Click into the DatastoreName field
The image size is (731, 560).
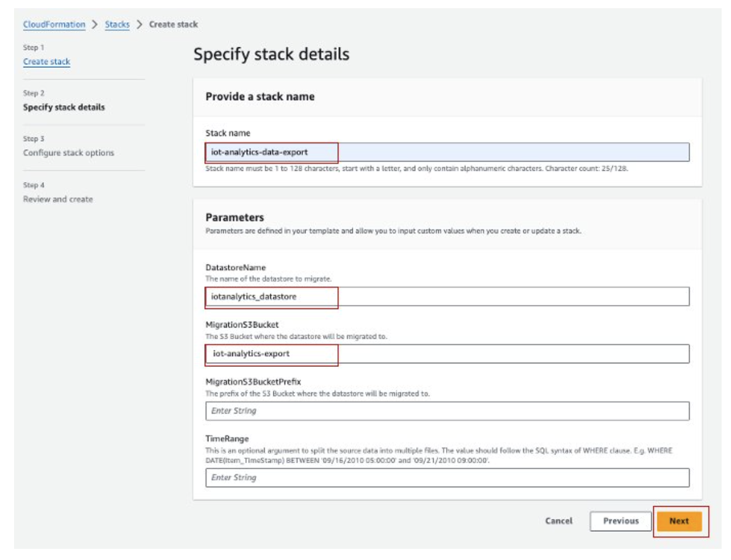click(x=447, y=297)
